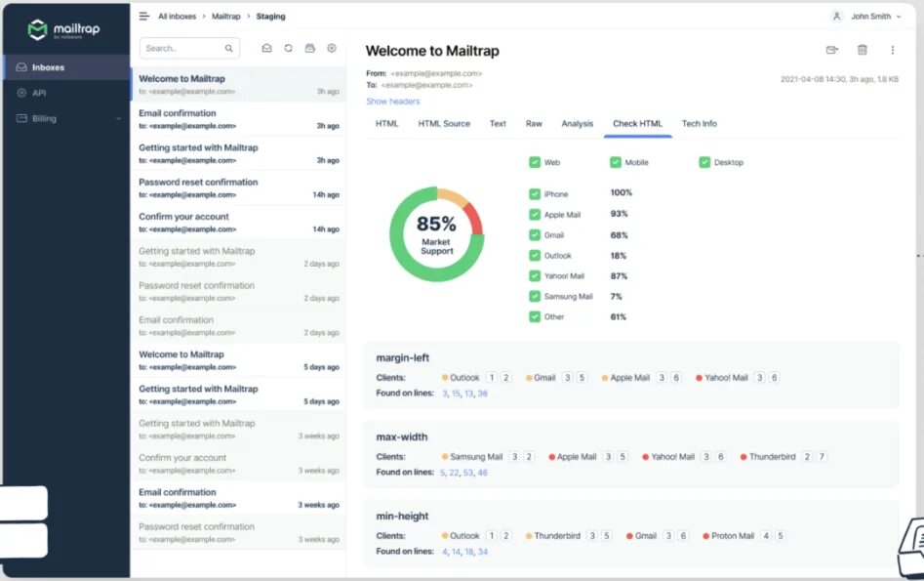Toggle the Web checkbox
This screenshot has height=581, width=924.
535,162
